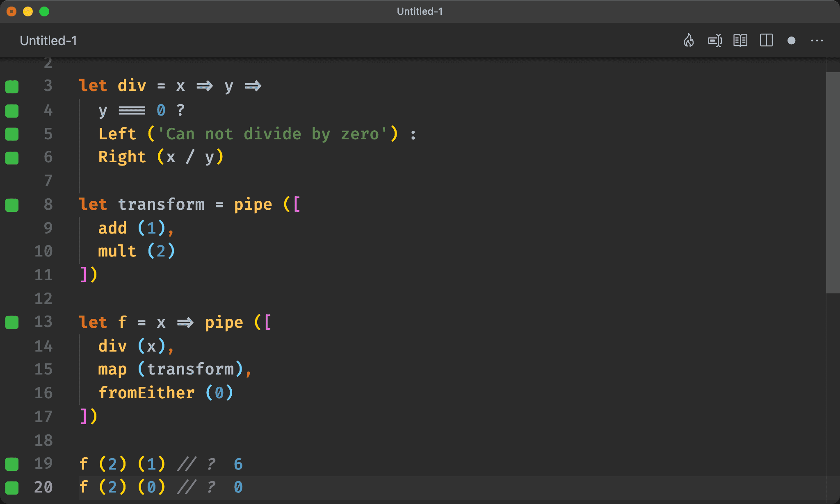Open the more actions ellipsis menu

click(817, 41)
